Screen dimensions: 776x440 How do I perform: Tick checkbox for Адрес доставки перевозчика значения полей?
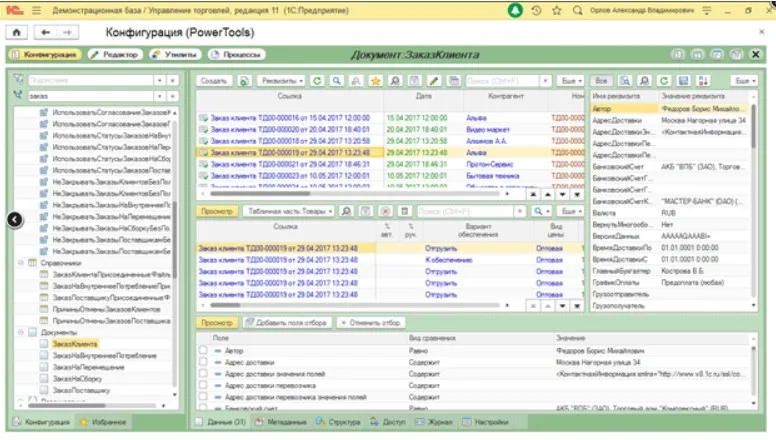point(203,396)
